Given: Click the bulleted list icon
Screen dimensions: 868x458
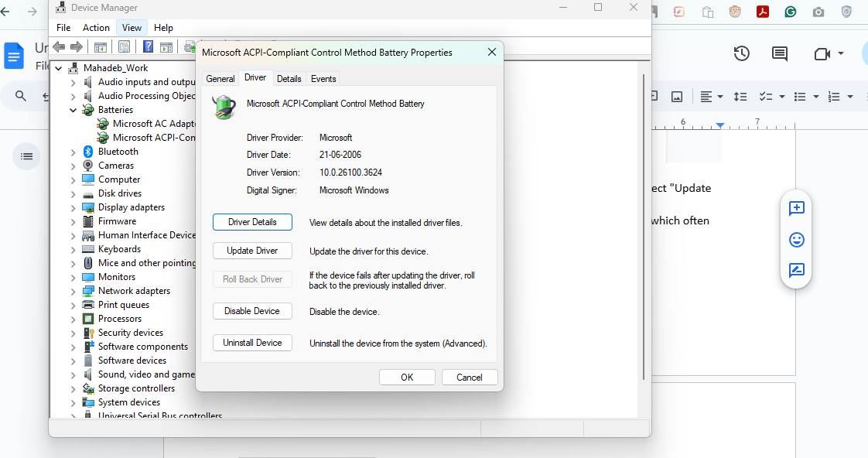Looking at the screenshot, I should (x=801, y=96).
